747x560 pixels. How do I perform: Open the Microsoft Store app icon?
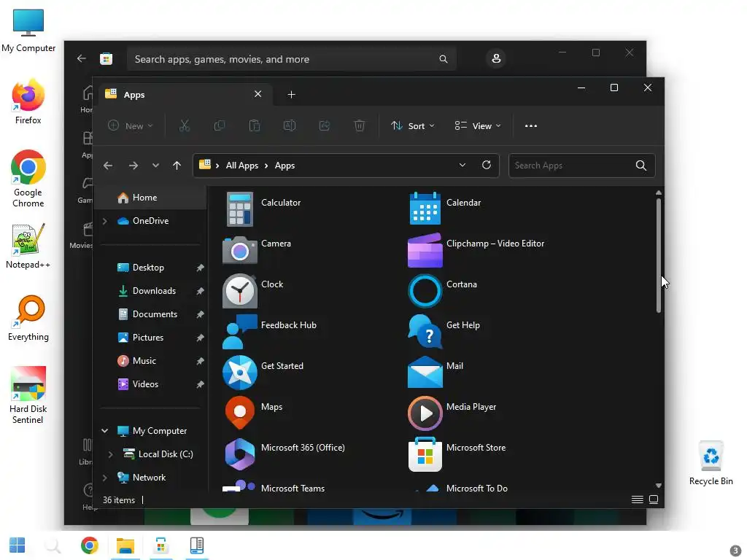point(425,454)
